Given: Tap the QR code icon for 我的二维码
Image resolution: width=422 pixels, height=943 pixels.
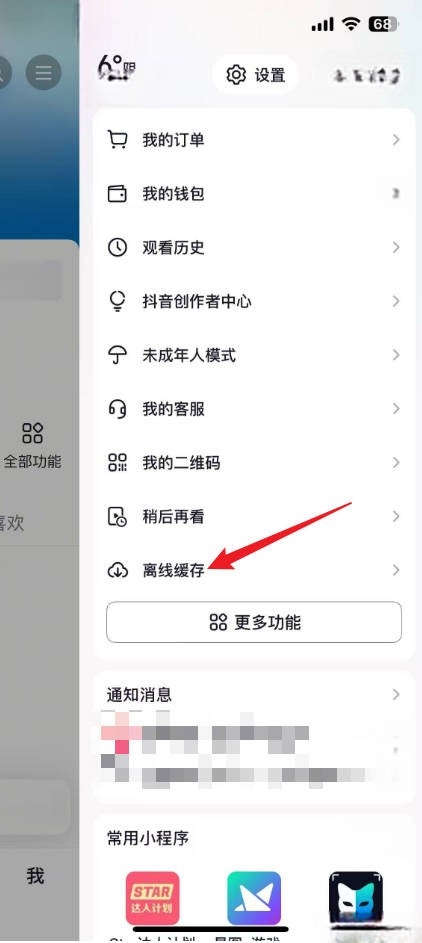Looking at the screenshot, I should (x=117, y=462).
